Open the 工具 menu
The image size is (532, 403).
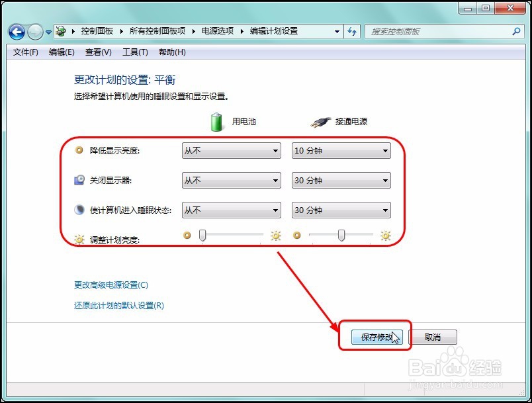point(135,52)
